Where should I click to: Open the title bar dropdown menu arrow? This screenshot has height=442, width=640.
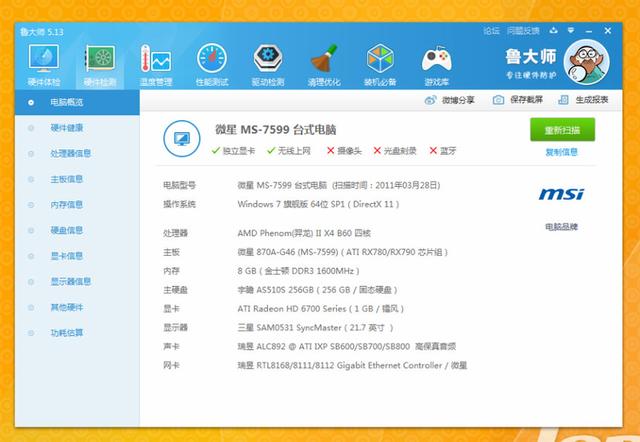tap(571, 30)
